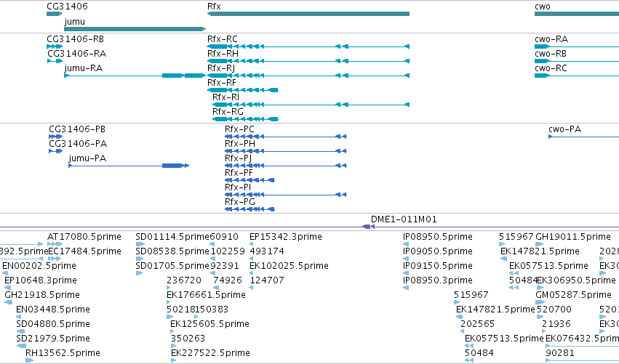Select the Rfx-PC protein
The width and height of the screenshot is (619, 364).
click(285, 137)
